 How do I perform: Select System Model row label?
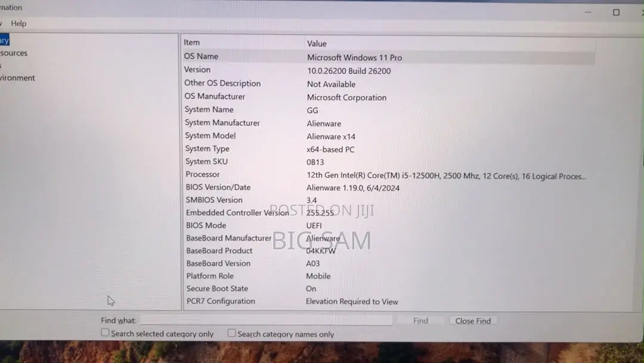point(210,136)
